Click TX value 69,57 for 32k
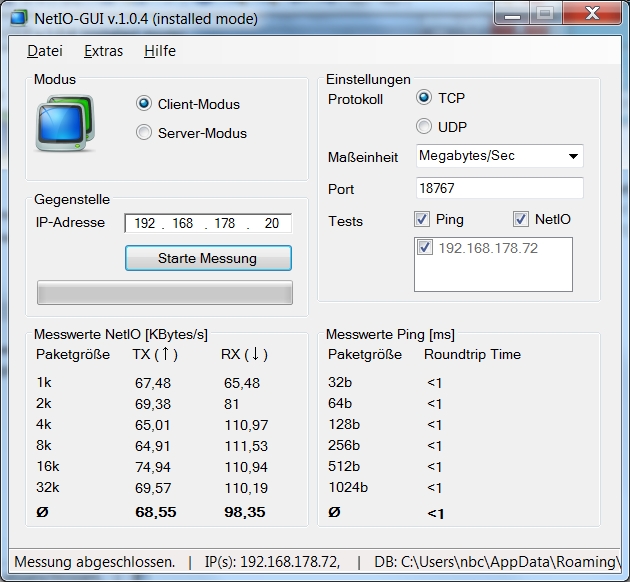Viewport: 630px width, 582px height. 153,488
